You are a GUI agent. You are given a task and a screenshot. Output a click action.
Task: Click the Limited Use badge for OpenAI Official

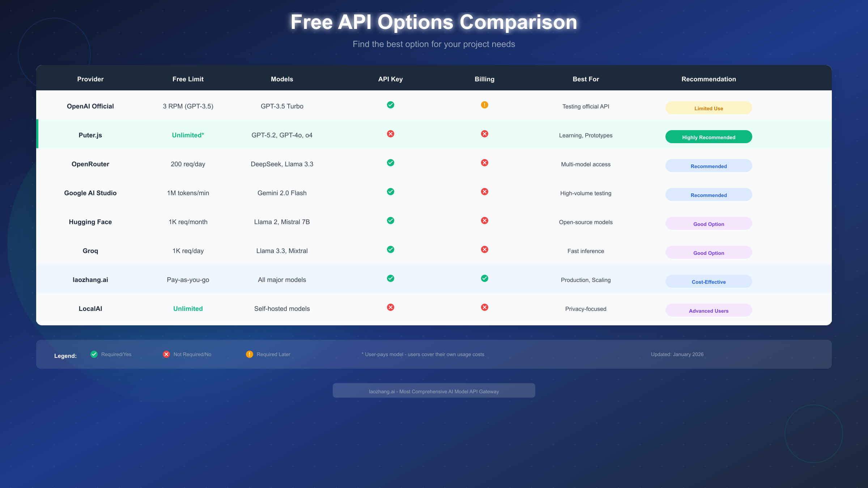709,108
